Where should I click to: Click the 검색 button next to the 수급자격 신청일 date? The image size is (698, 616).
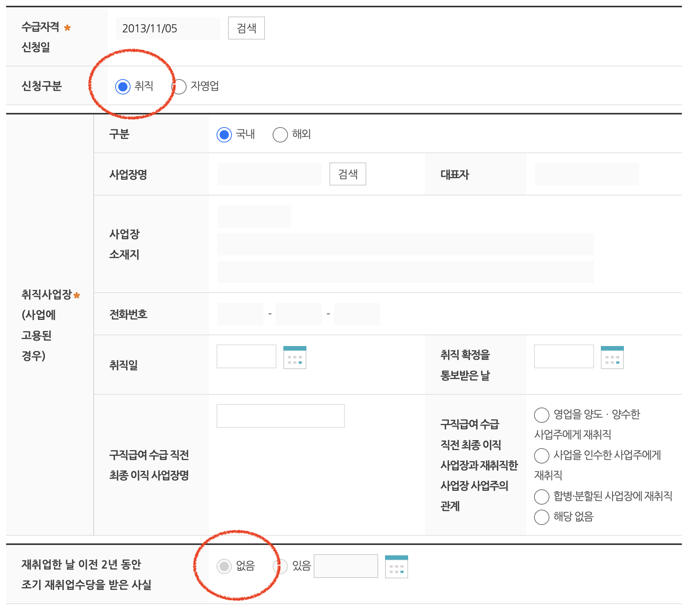coord(246,28)
